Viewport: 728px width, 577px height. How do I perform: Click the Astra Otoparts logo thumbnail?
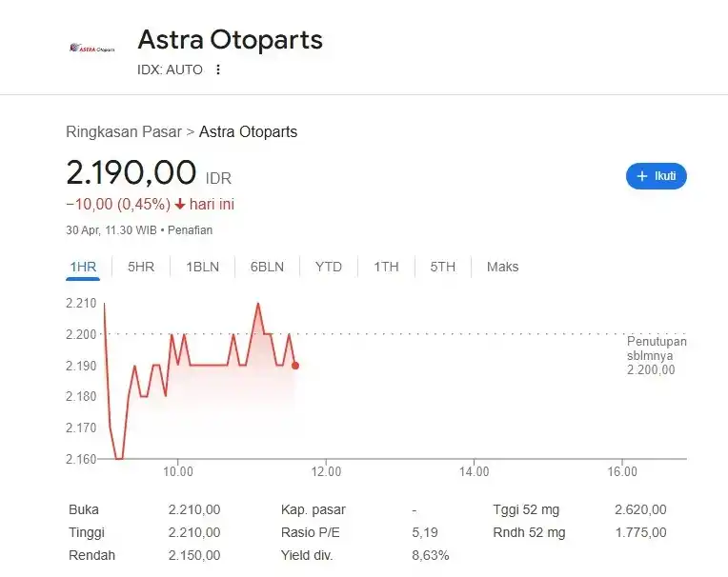(91, 48)
